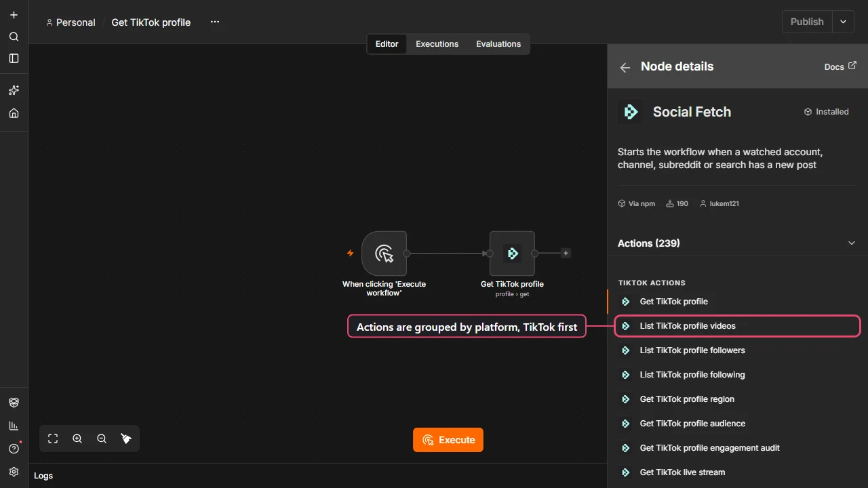Viewport: 868px width, 488px height.
Task: Open the Publish dropdown arrow
Action: 843,22
